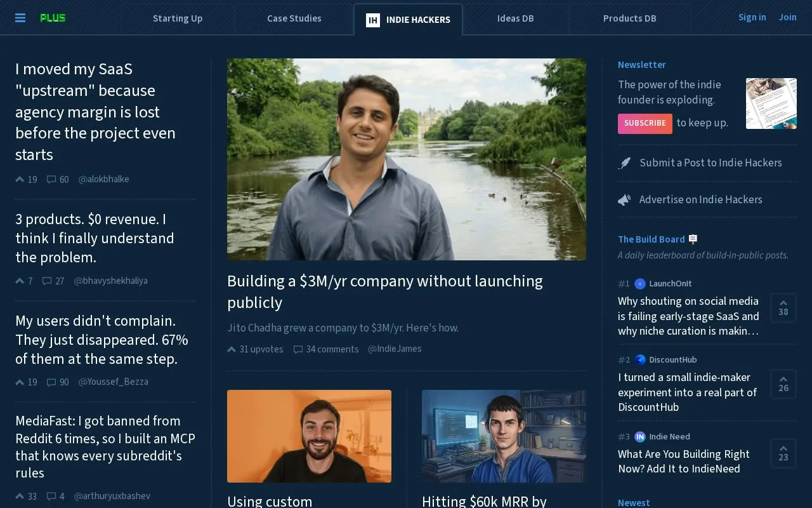The height and width of the screenshot is (508, 812).
Task: Open 'Advertise on Indie Hackers' link
Action: pos(701,200)
